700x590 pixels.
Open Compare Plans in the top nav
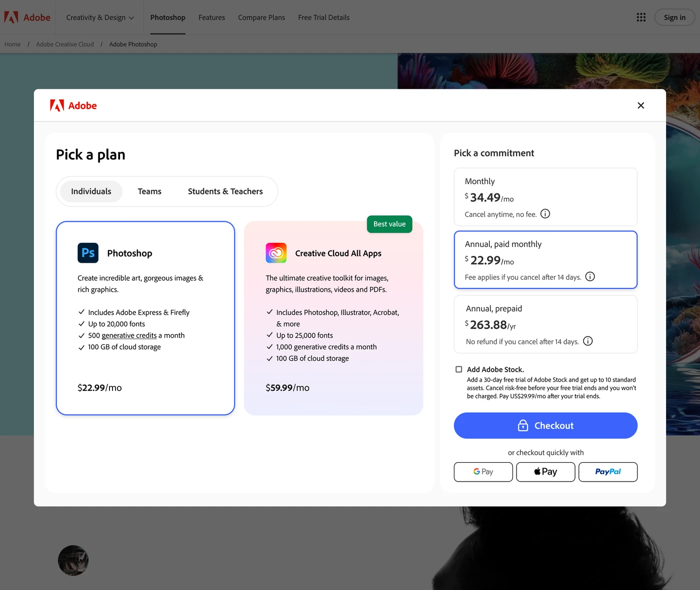pos(261,17)
